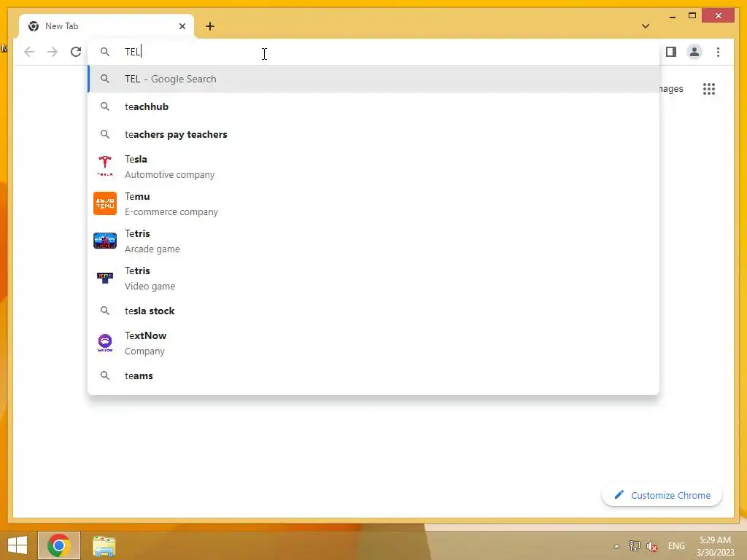The width and height of the screenshot is (747, 560).
Task: Click the search icon beside teachers pay teachers
Action: [x=105, y=134]
